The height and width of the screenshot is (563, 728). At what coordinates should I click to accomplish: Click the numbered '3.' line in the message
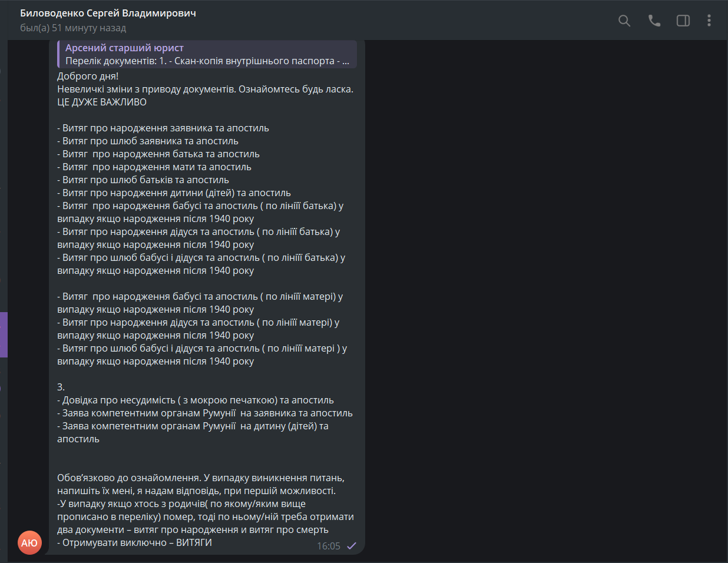[x=61, y=387]
